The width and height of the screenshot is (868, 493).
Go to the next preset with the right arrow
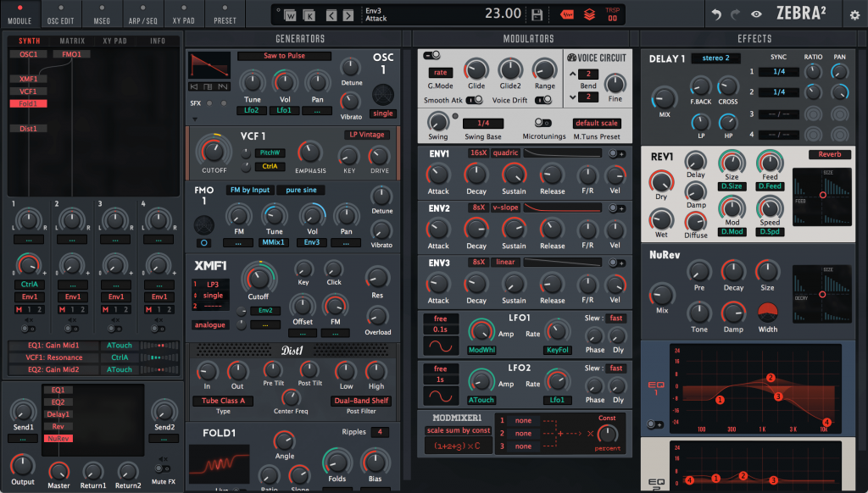[348, 14]
